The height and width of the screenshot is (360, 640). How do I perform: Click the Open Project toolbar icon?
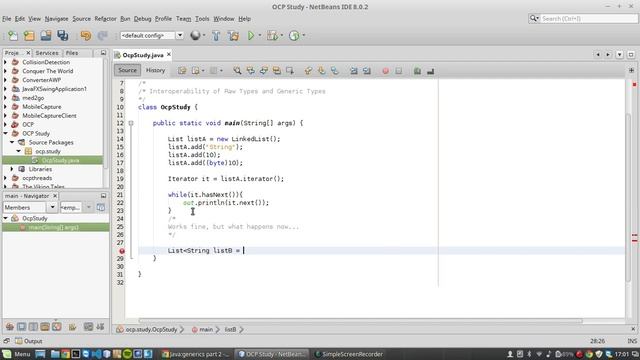pyautogui.click(x=46, y=36)
